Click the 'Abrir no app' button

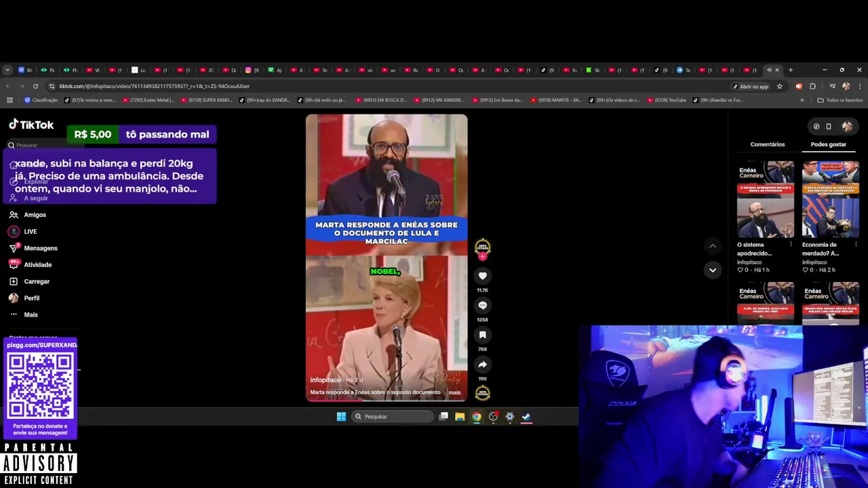coord(751,86)
